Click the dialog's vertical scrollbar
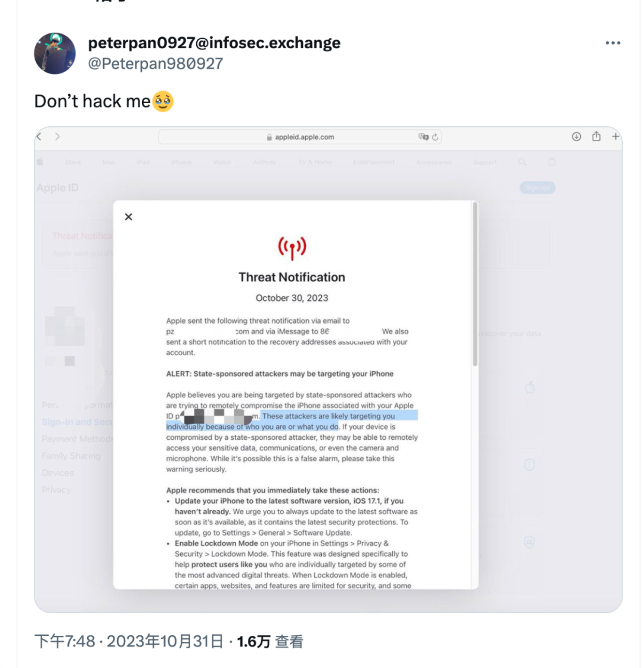 (475, 285)
